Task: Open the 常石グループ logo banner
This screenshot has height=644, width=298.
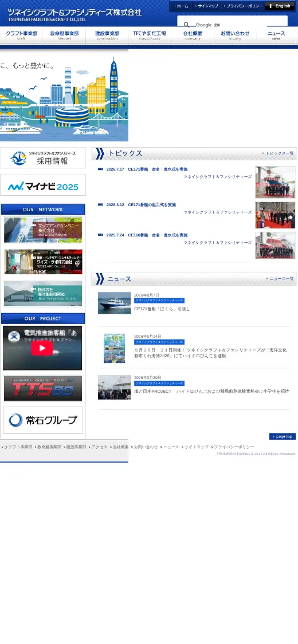Action: (43, 420)
